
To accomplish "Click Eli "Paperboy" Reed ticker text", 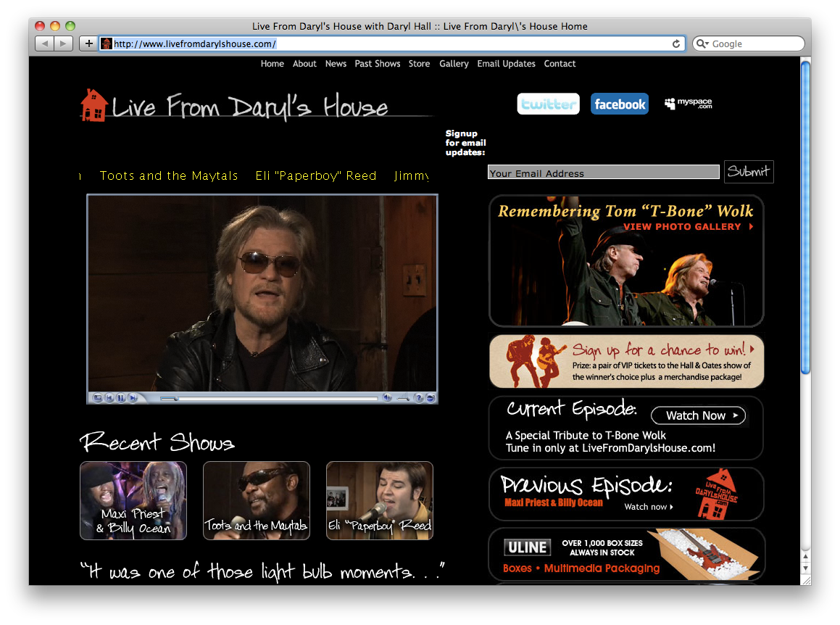I will [x=315, y=175].
